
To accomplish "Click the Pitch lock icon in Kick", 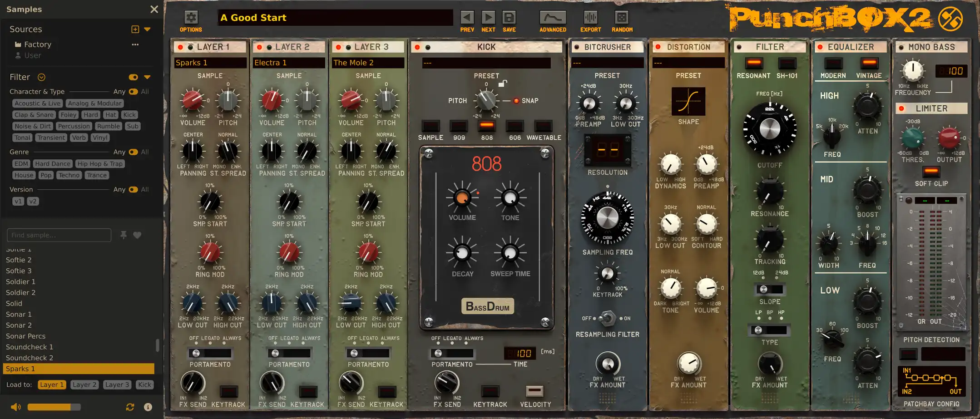I will point(502,84).
